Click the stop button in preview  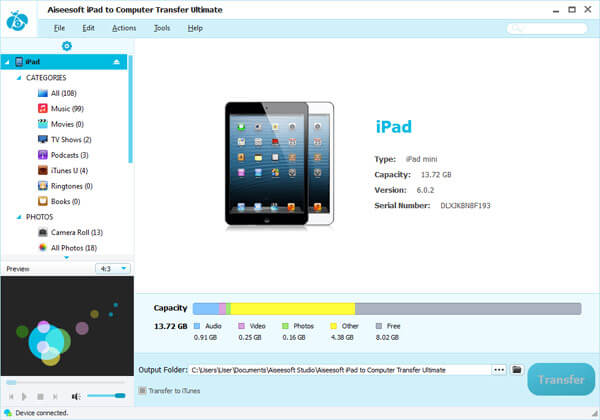tap(40, 396)
